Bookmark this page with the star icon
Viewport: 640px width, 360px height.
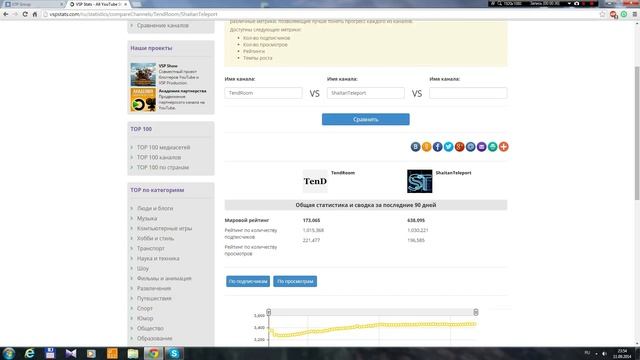point(602,14)
